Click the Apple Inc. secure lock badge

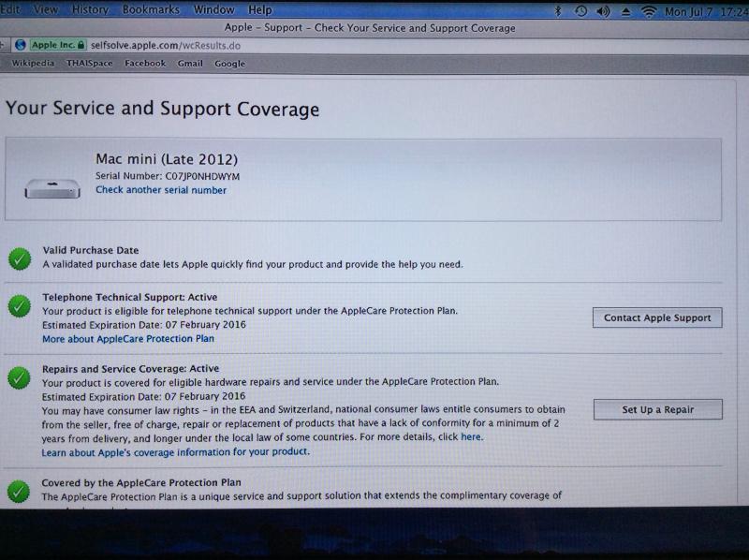58,45
